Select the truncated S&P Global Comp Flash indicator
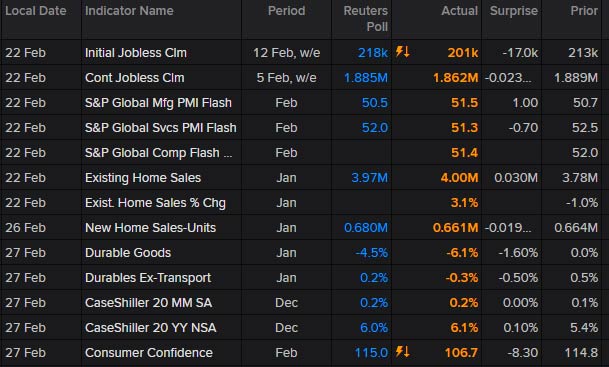Viewport: 609px width, 367px height. (x=158, y=153)
